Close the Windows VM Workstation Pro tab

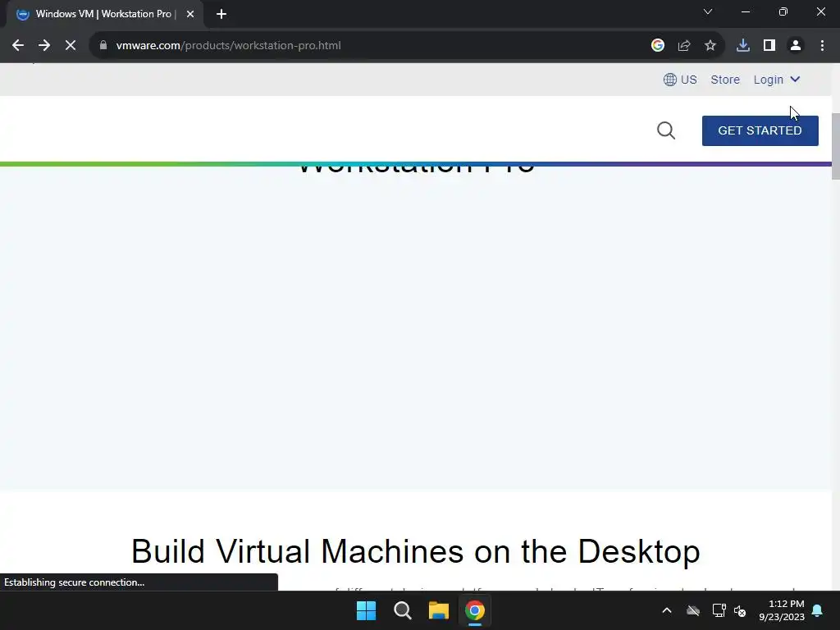[x=190, y=15]
